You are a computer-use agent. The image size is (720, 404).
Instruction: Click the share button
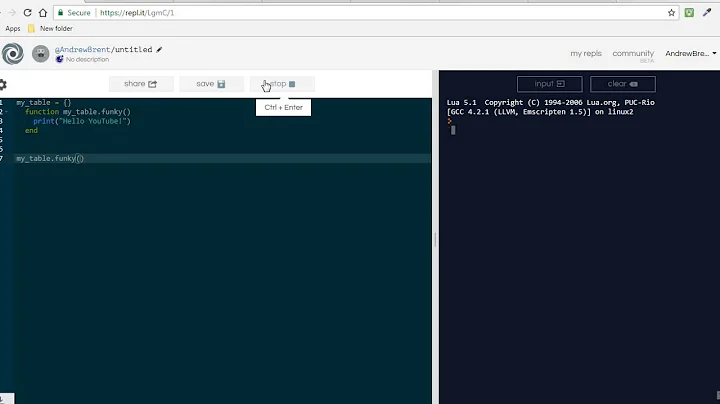(x=141, y=84)
